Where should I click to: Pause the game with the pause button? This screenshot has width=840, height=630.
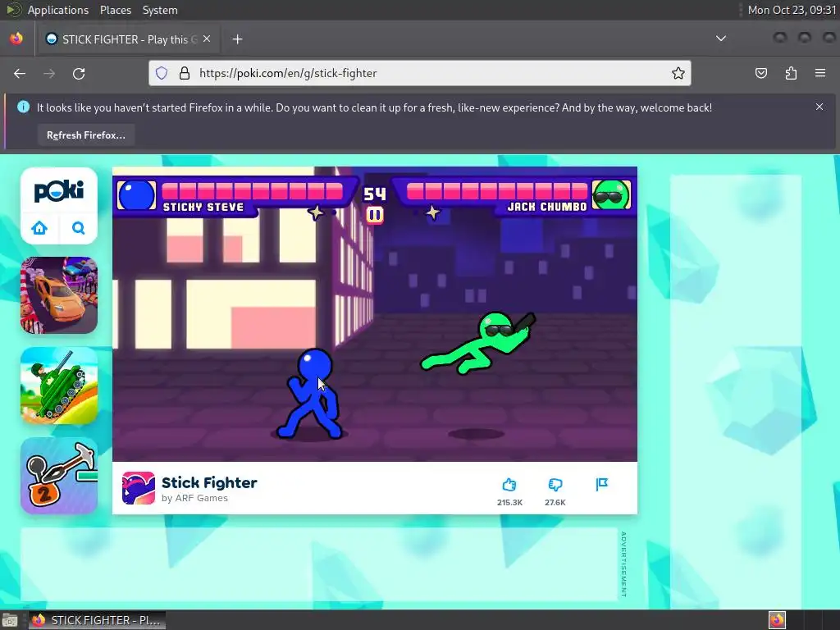pos(374,216)
